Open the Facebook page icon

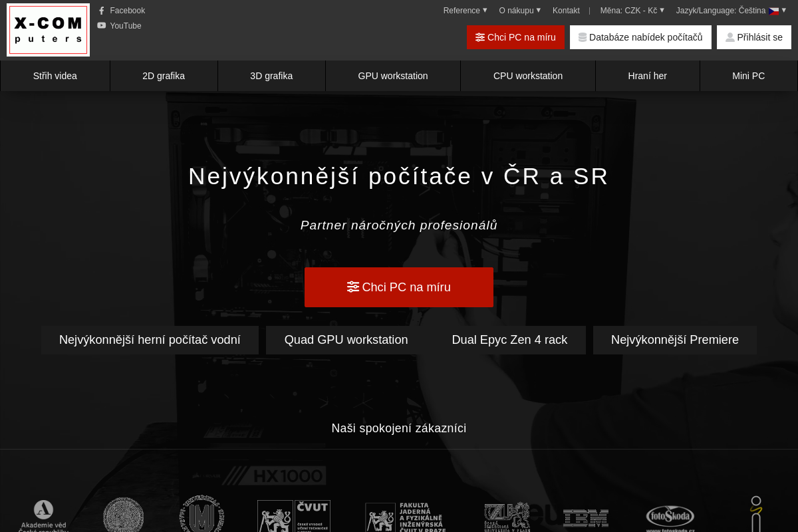(101, 11)
